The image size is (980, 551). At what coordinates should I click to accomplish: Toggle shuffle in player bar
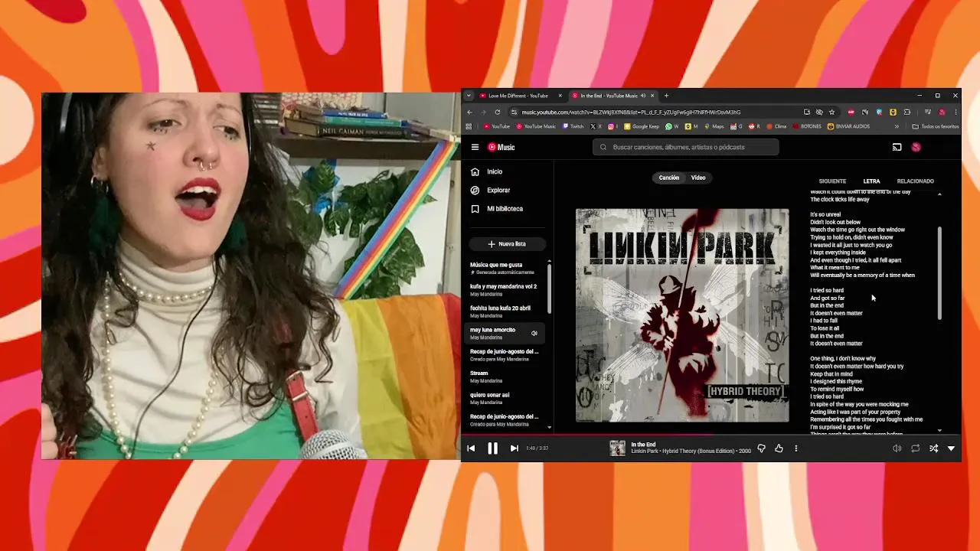click(x=933, y=448)
